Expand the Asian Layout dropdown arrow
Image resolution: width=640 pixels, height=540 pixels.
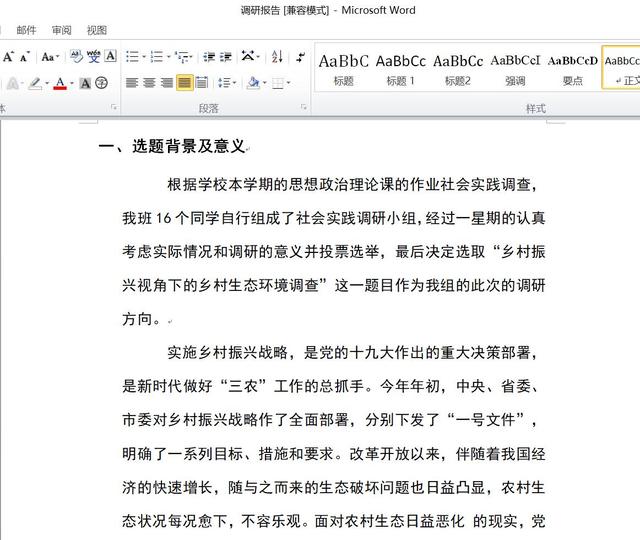point(258,57)
